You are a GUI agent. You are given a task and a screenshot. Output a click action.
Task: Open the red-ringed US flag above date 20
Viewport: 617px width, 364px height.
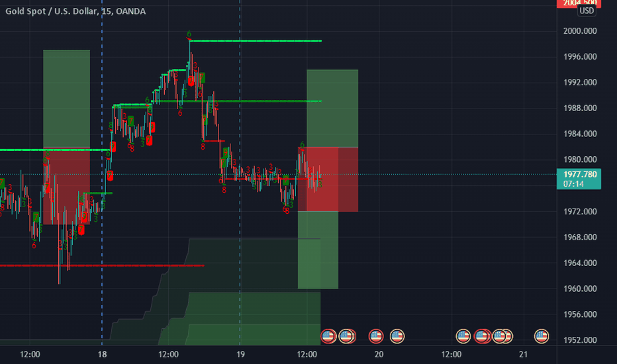376,336
